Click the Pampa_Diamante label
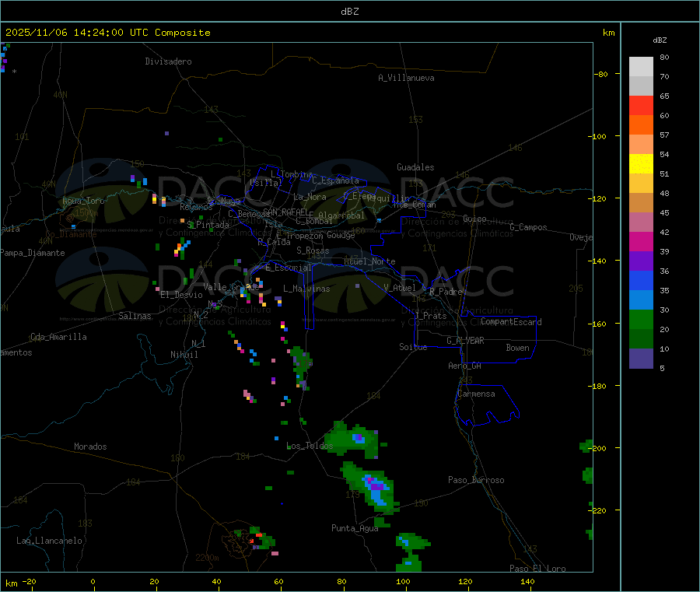 click(32, 253)
